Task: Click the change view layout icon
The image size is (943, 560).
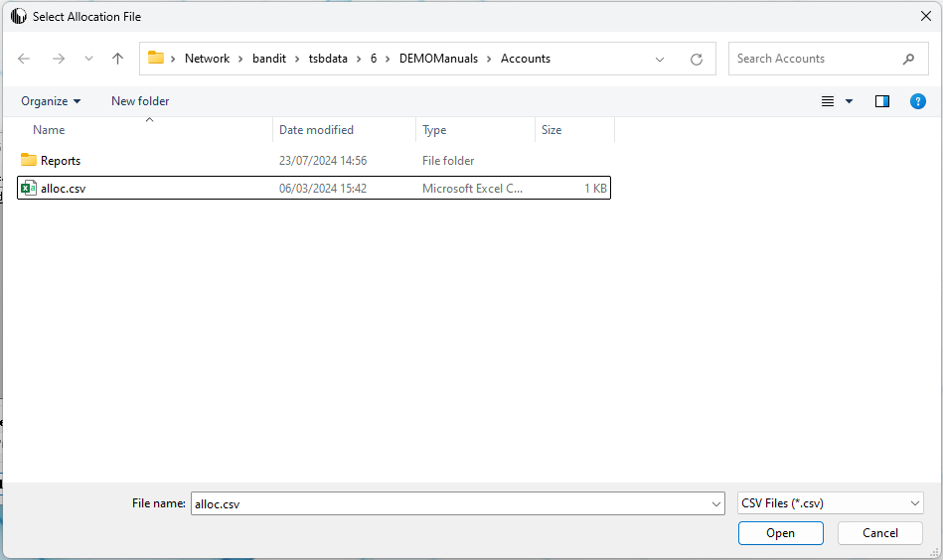Action: (828, 101)
